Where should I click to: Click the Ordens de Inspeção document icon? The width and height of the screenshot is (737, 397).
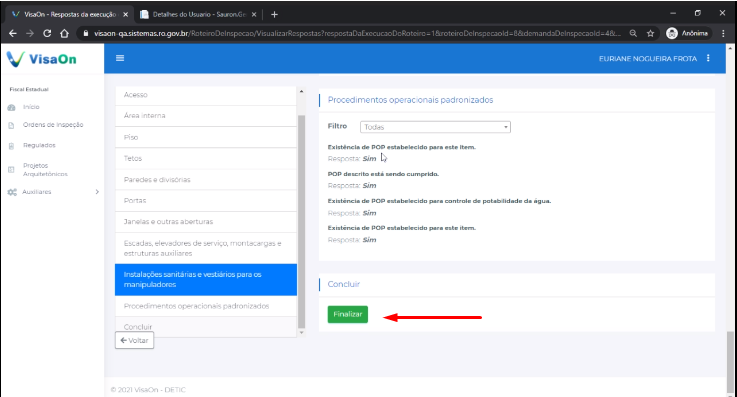12,125
